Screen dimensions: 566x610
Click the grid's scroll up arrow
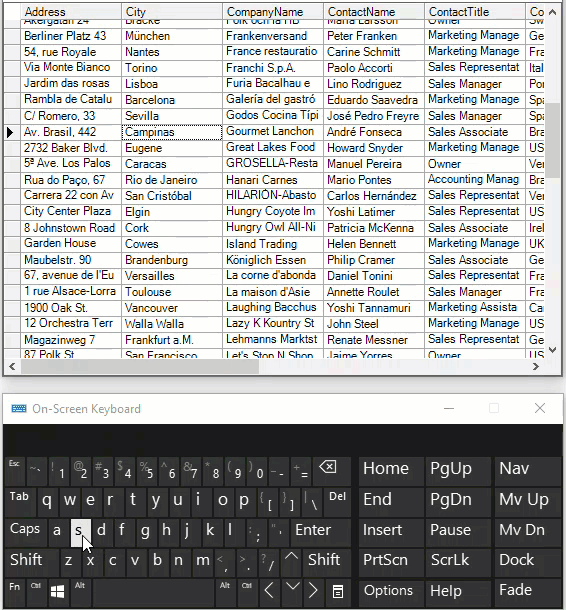coord(552,12)
